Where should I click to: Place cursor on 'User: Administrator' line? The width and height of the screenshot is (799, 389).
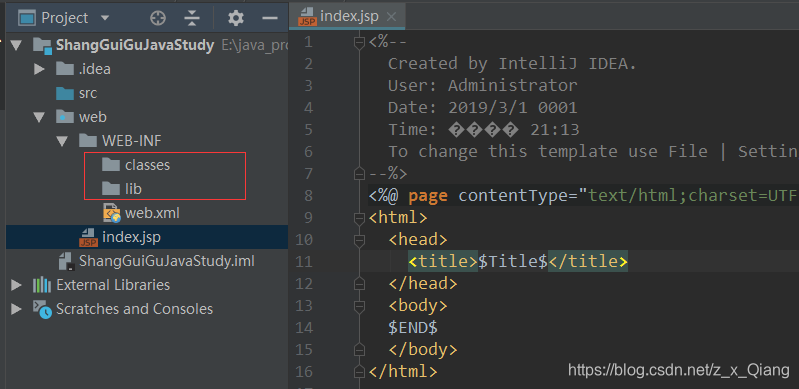483,86
